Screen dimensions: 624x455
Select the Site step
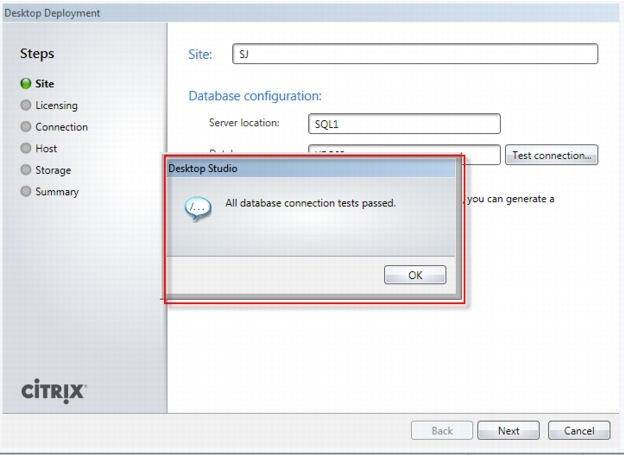[x=45, y=84]
